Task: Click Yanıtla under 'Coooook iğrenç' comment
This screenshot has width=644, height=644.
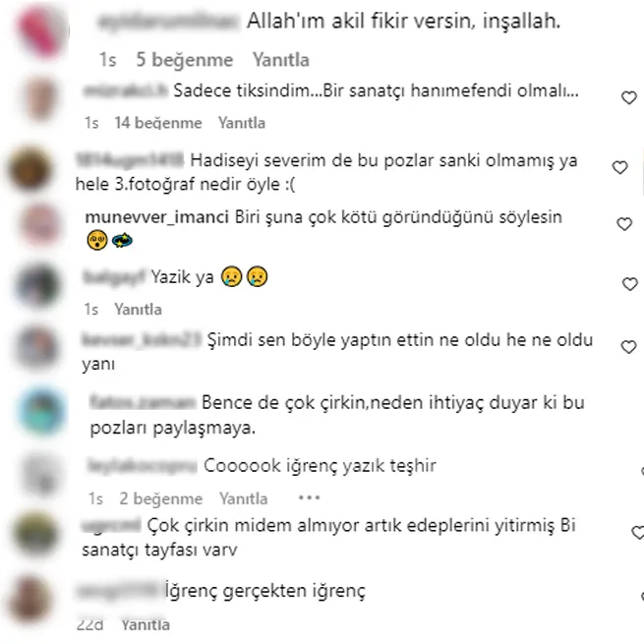Action: pyautogui.click(x=243, y=498)
